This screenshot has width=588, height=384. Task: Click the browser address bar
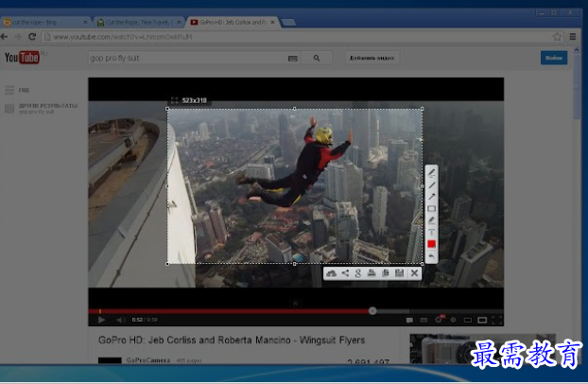296,37
